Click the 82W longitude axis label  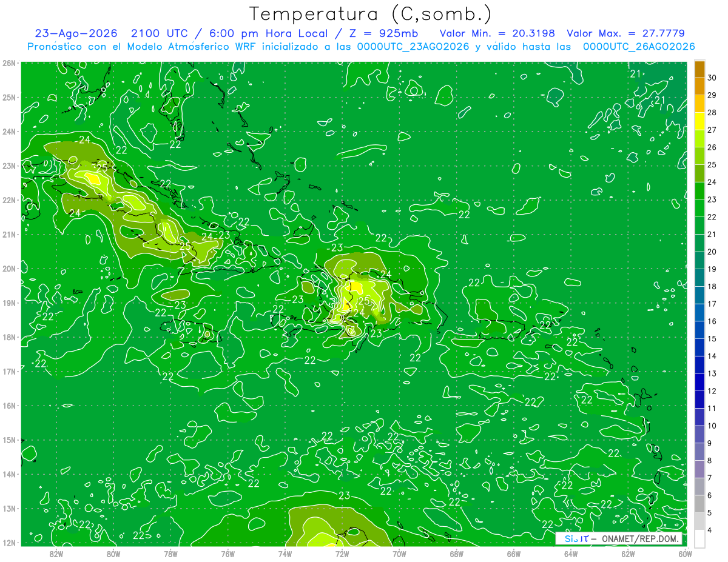[x=56, y=553]
